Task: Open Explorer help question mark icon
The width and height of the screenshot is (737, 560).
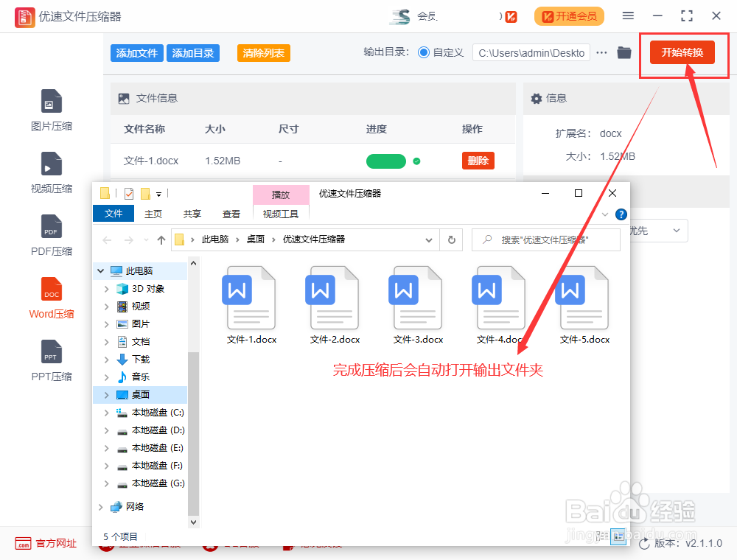Action: tap(621, 214)
